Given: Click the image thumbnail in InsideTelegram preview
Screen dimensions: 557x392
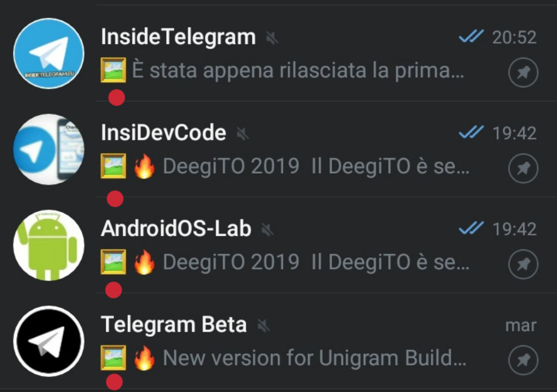Looking at the screenshot, I should pos(114,70).
